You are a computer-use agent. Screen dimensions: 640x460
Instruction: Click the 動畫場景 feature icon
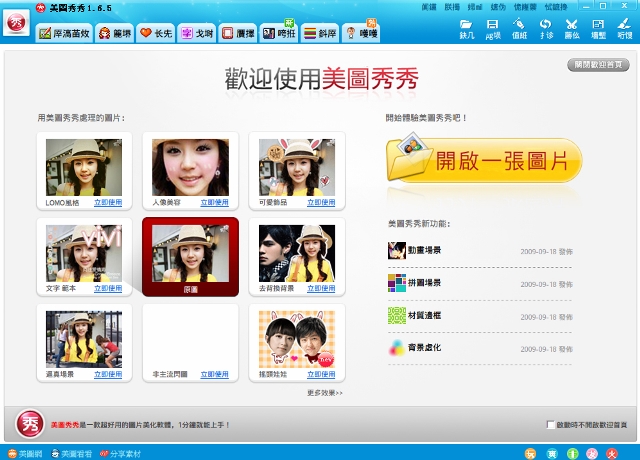pos(397,251)
